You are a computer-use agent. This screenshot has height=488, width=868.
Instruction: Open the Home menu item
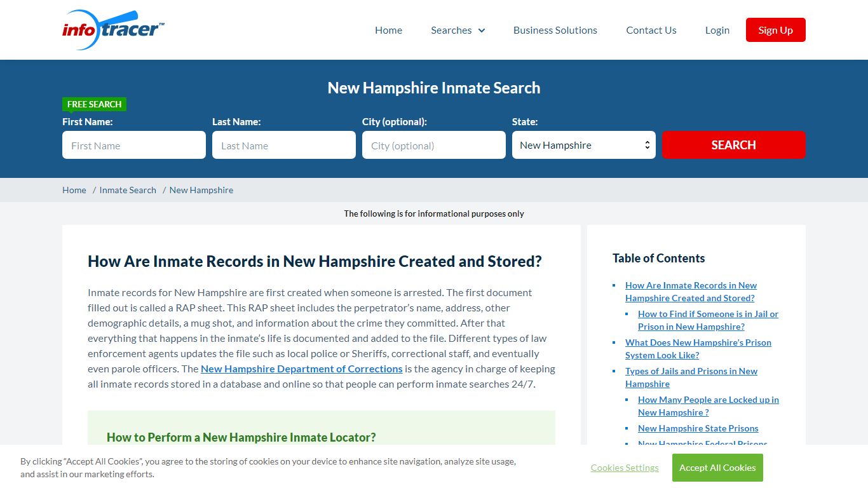388,30
